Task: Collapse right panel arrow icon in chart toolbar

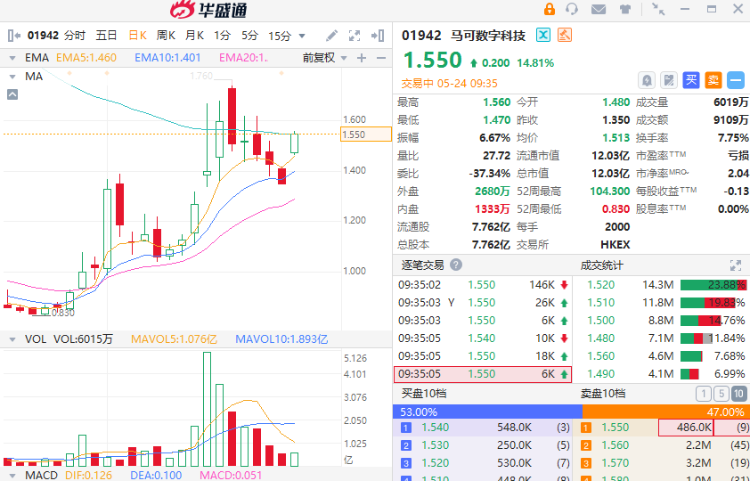Action: [378, 35]
